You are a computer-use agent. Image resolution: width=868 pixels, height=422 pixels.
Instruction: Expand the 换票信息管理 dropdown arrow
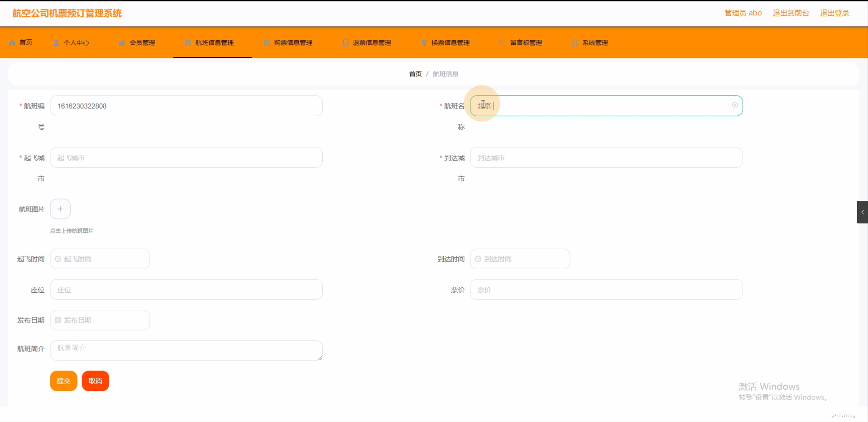point(476,43)
